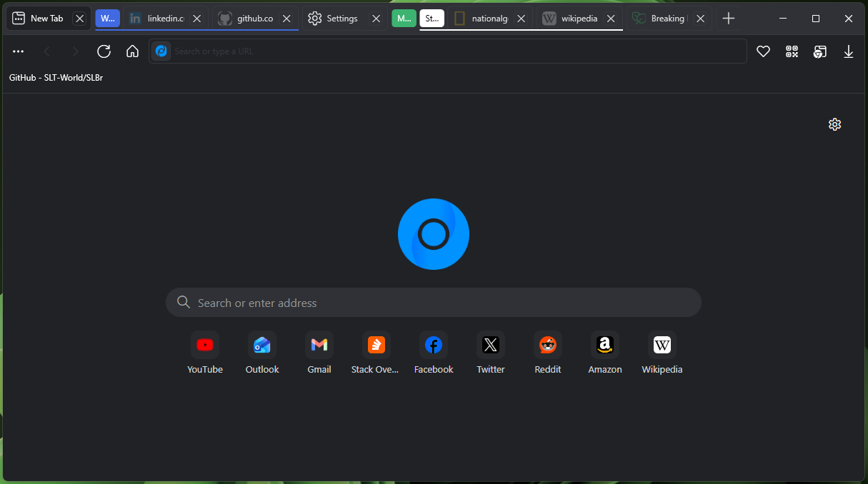Close the wikipedia tab
868x484 pixels.
pos(611,19)
